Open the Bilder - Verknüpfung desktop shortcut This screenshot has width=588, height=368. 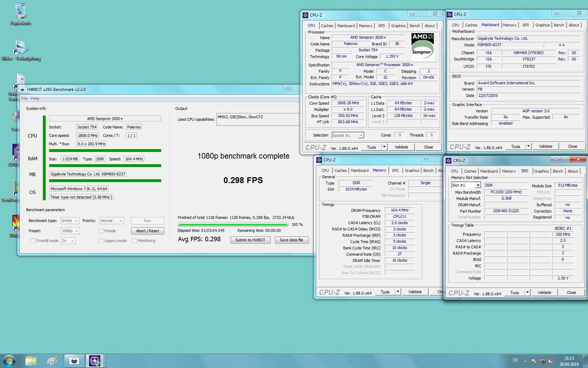point(20,50)
